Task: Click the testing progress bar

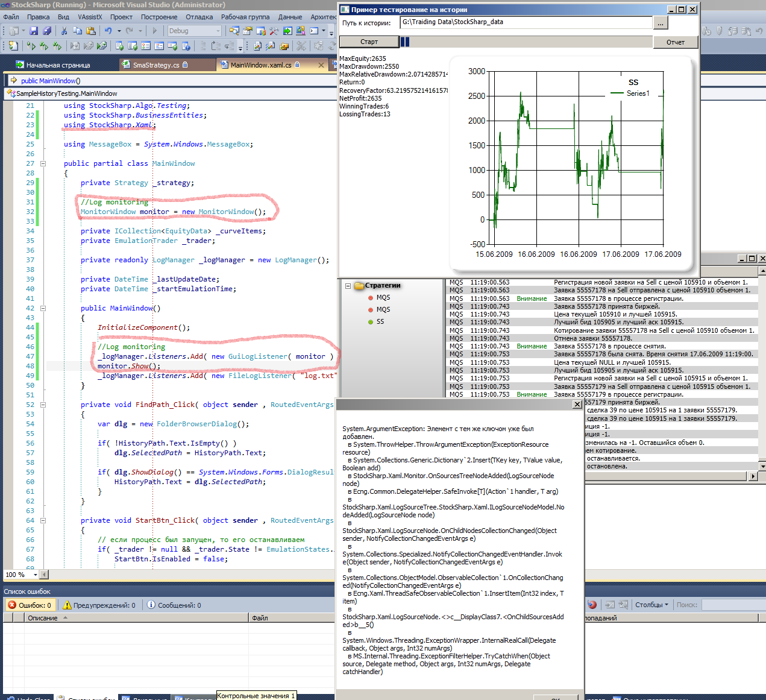Action: click(x=526, y=42)
